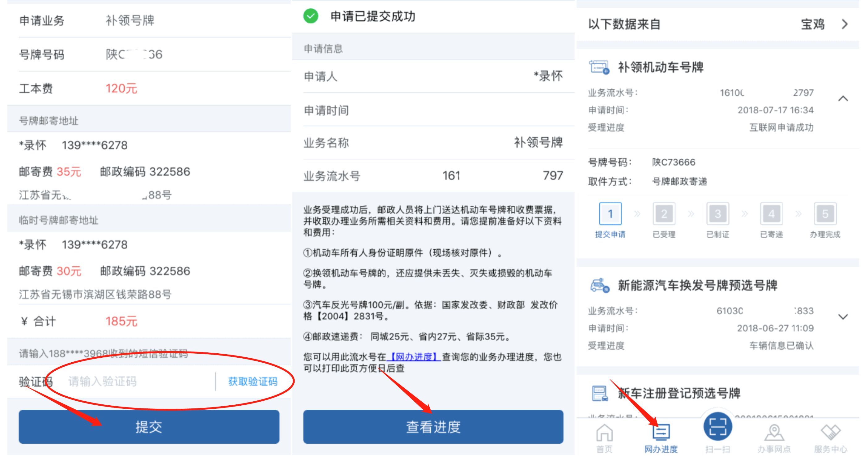Tap the 申请人 *录怀 row

(x=433, y=76)
